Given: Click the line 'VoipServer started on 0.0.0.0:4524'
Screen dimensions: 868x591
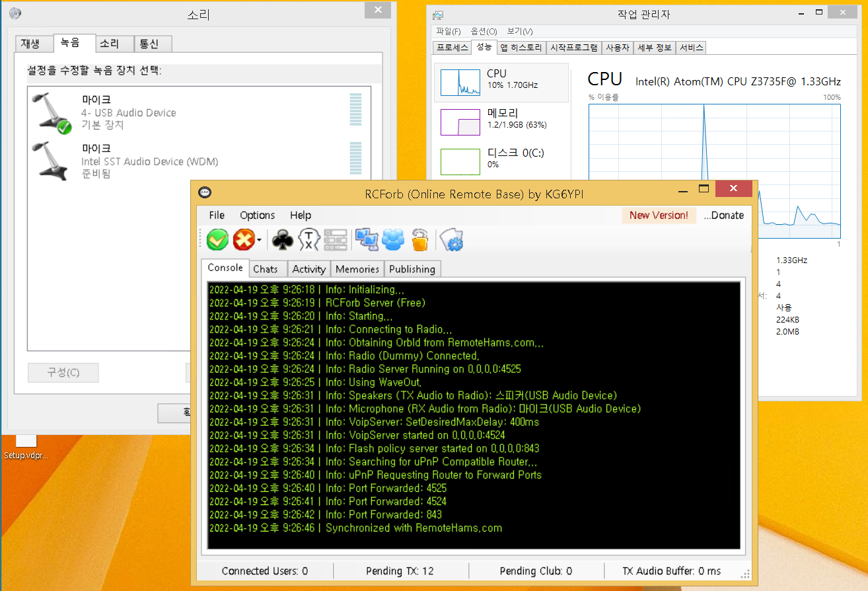Looking at the screenshot, I should (357, 435).
